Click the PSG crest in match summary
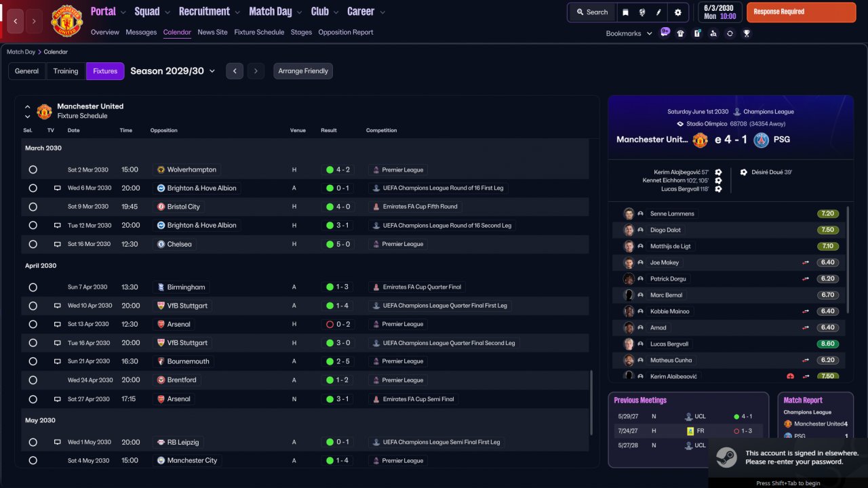 click(762, 140)
